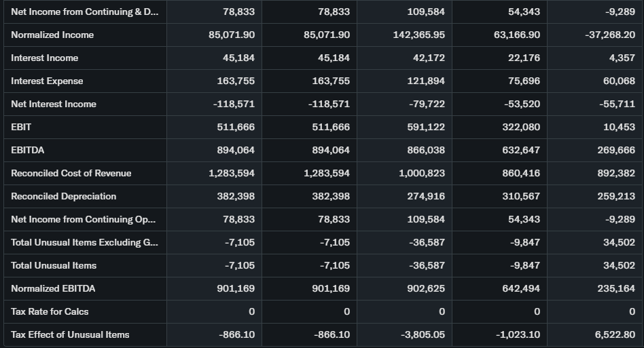Select the 235,164 Normalized EBITDA cell

(615, 288)
